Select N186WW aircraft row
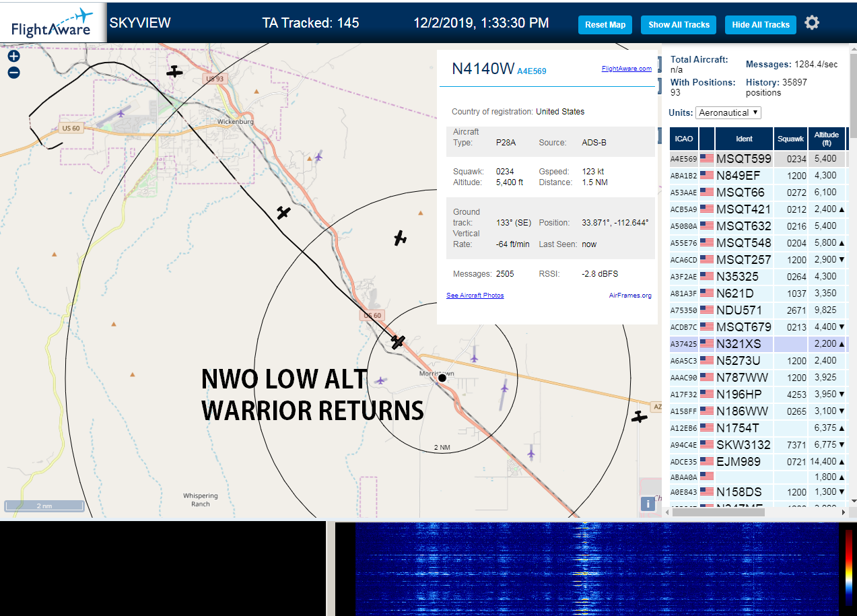Viewport: 857px width, 616px height. 759,411
